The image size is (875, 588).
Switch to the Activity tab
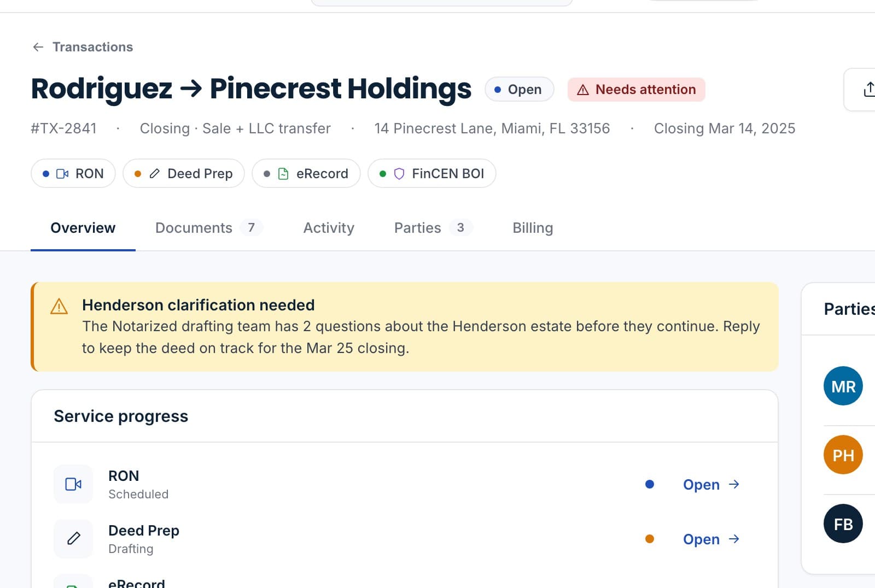[329, 228]
